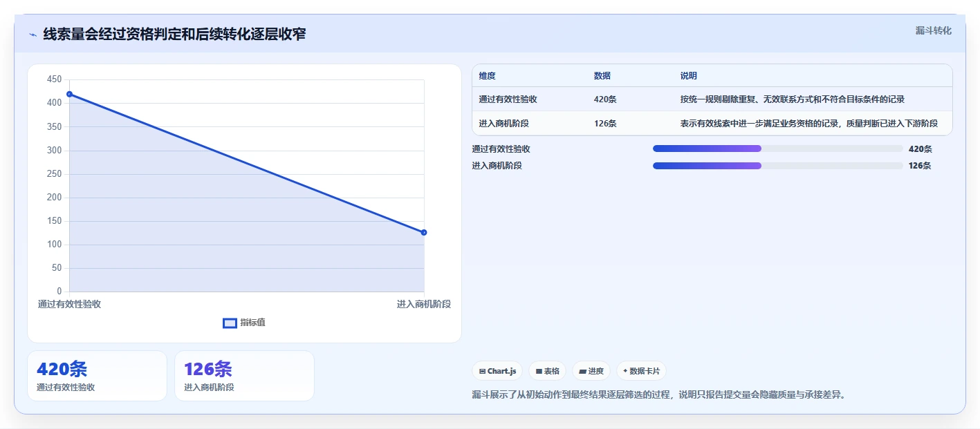This screenshot has height=429, width=980.
Task: Click the Chart.js tag icon
Action: pos(482,371)
